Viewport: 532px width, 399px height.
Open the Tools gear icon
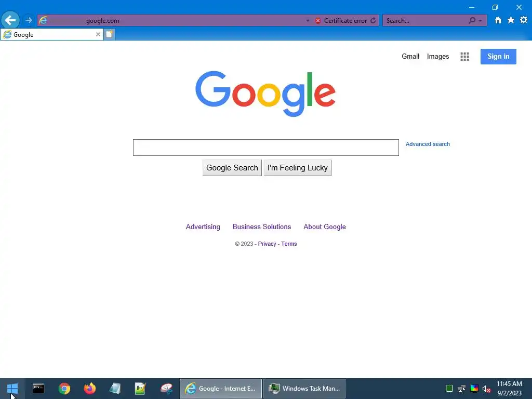(x=524, y=20)
